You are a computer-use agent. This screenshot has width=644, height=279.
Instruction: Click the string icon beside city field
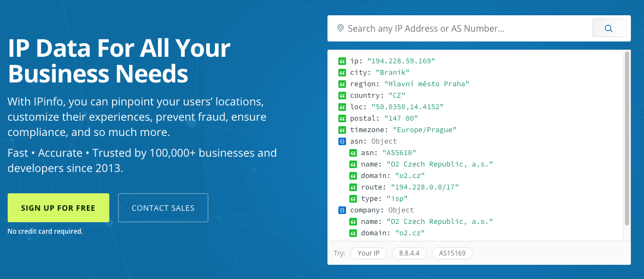click(342, 73)
